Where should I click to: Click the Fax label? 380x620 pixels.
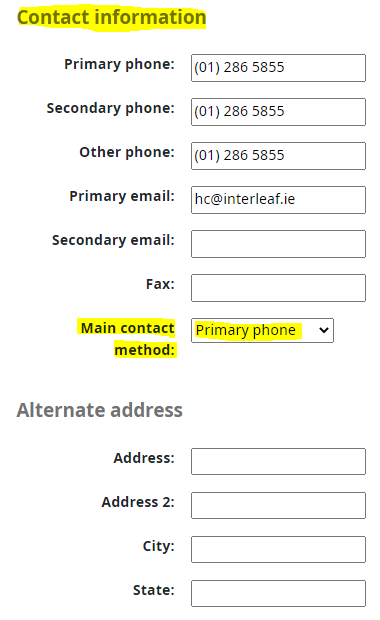point(160,284)
